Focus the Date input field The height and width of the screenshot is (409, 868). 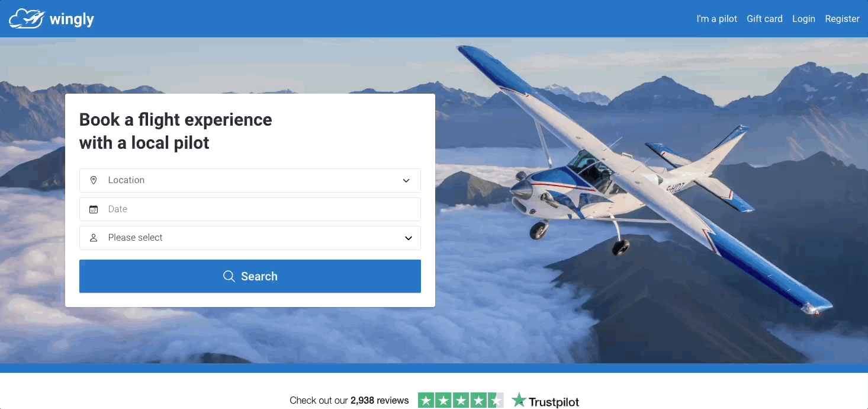click(250, 209)
